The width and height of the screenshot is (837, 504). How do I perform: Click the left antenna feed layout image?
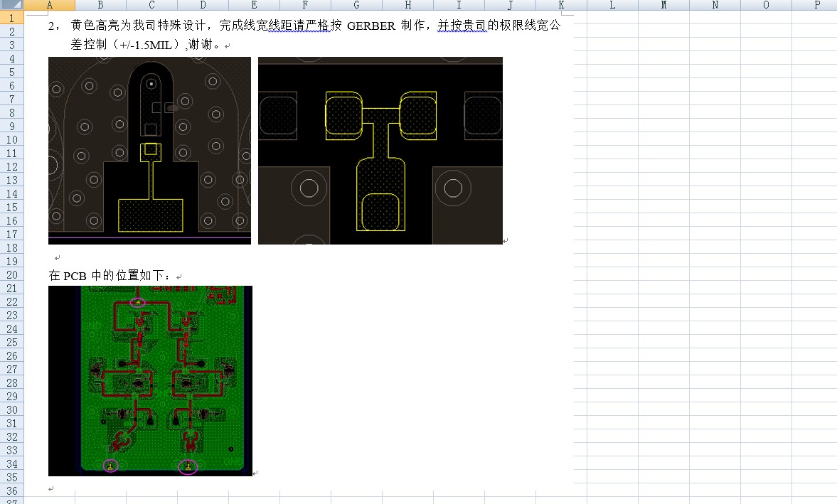tap(149, 151)
